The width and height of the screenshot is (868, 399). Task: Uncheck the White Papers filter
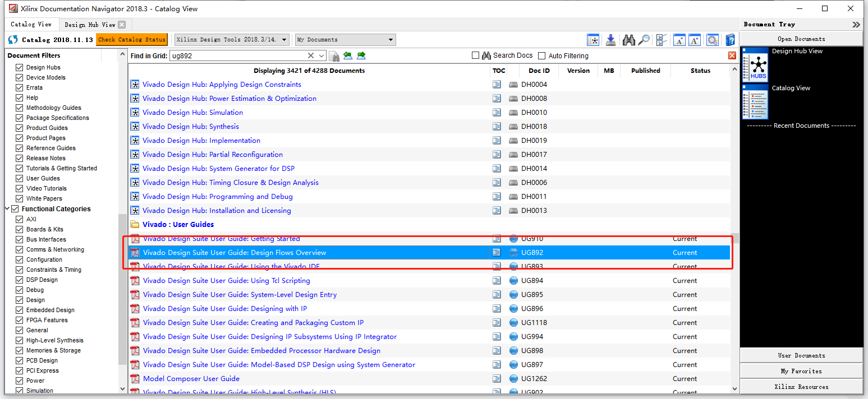click(19, 198)
